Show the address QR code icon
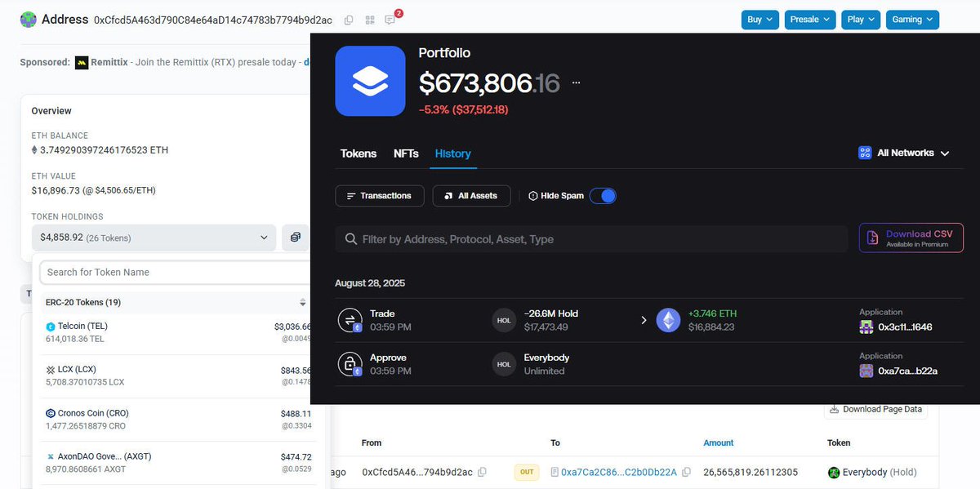The width and height of the screenshot is (980, 489). pos(370,20)
